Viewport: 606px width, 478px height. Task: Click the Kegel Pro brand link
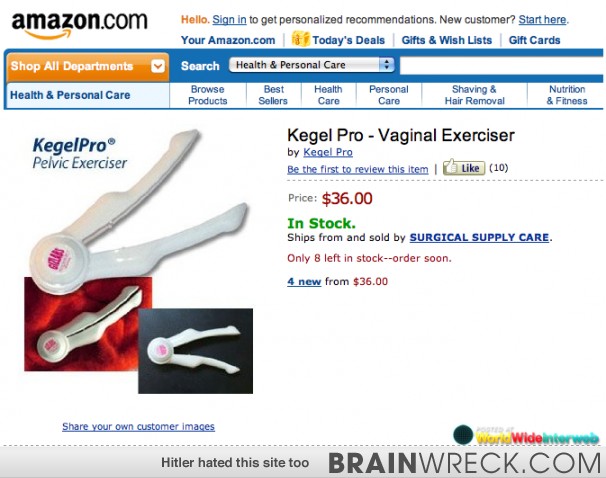pyautogui.click(x=328, y=152)
